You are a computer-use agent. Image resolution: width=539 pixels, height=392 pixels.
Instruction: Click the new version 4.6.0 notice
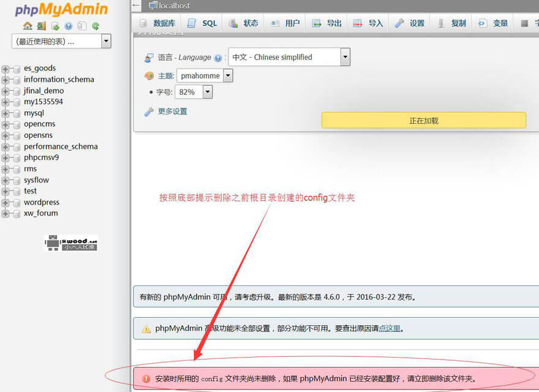pyautogui.click(x=336, y=296)
